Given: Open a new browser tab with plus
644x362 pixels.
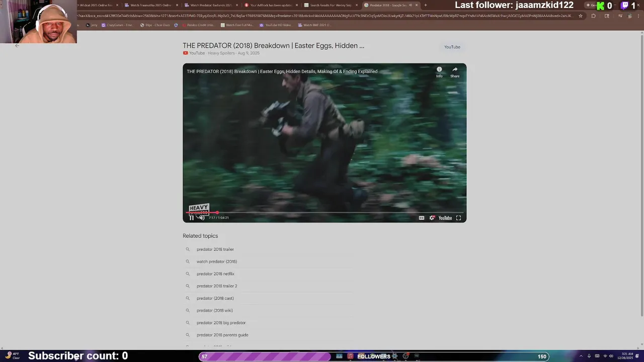Looking at the screenshot, I should pos(426,5).
